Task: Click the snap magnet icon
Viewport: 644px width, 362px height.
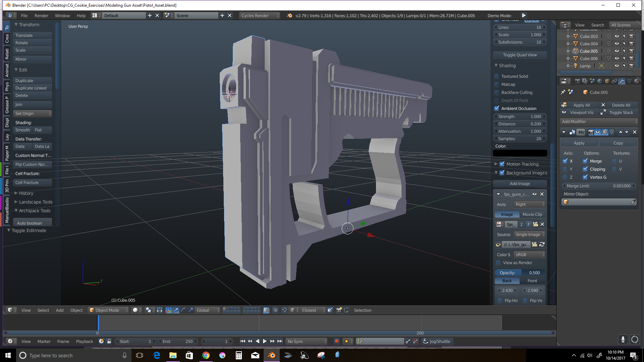Action: pyautogui.click(x=284, y=310)
